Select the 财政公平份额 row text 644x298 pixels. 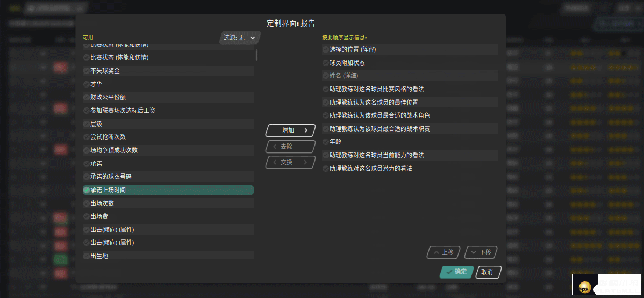(108, 97)
